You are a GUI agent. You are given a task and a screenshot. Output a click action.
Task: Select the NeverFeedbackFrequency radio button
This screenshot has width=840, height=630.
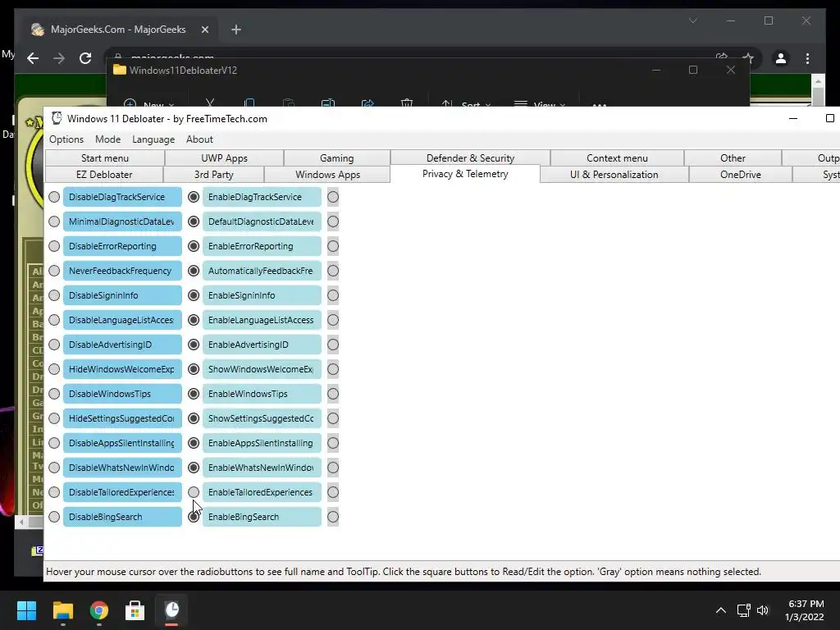54,271
